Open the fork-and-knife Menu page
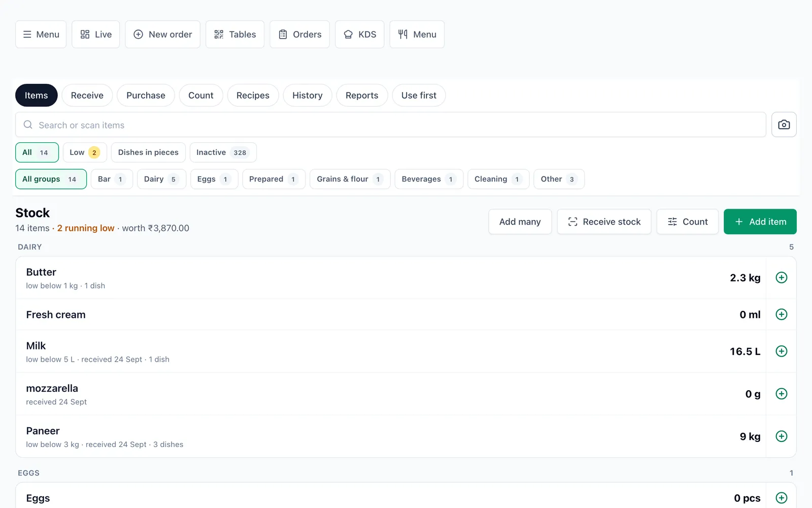812x508 pixels. coord(417,35)
